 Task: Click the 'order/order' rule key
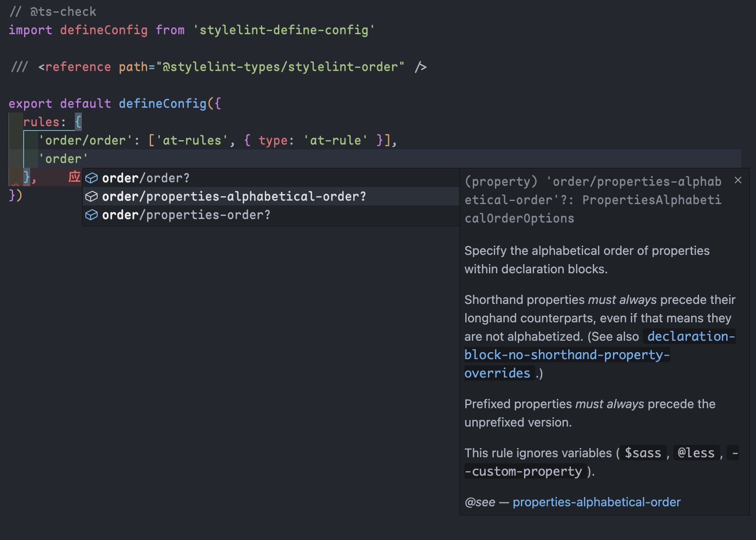[x=85, y=140]
